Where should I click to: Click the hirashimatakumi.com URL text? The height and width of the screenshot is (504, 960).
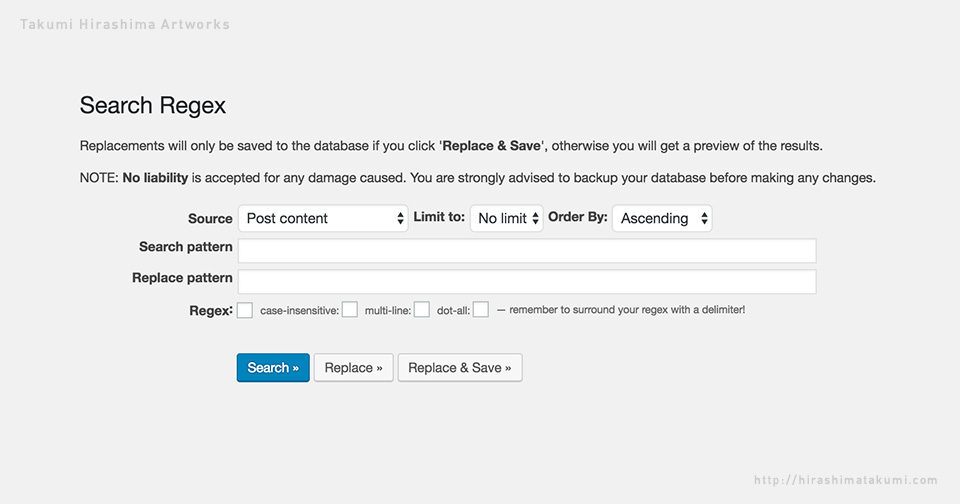pyautogui.click(x=845, y=480)
